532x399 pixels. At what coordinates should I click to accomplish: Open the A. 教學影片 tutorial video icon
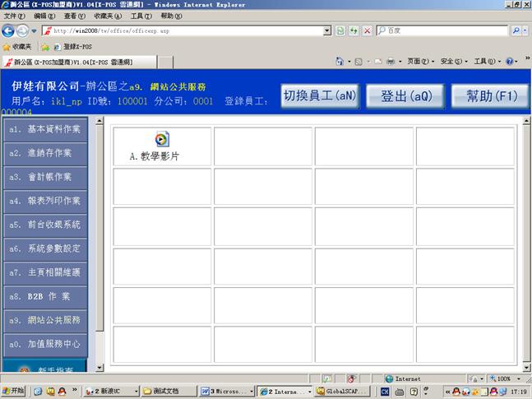(x=162, y=140)
